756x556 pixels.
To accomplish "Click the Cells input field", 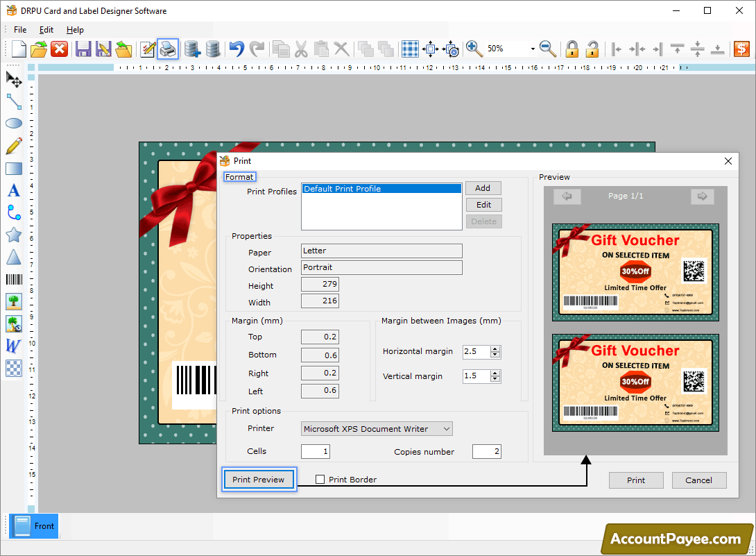I will [x=316, y=451].
